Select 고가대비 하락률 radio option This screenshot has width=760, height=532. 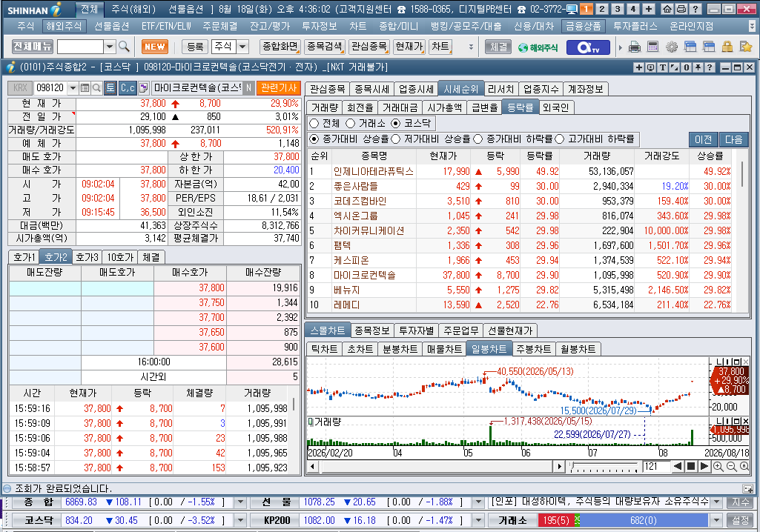pyautogui.click(x=559, y=139)
